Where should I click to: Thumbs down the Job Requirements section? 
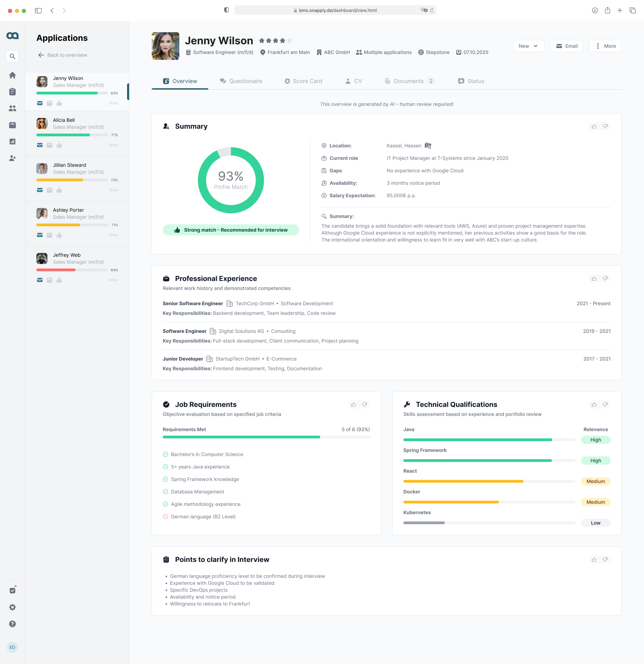click(x=365, y=404)
